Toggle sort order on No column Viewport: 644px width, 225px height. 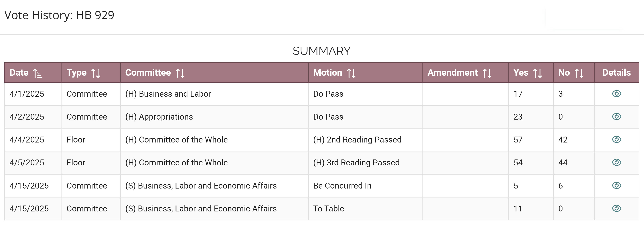point(579,73)
